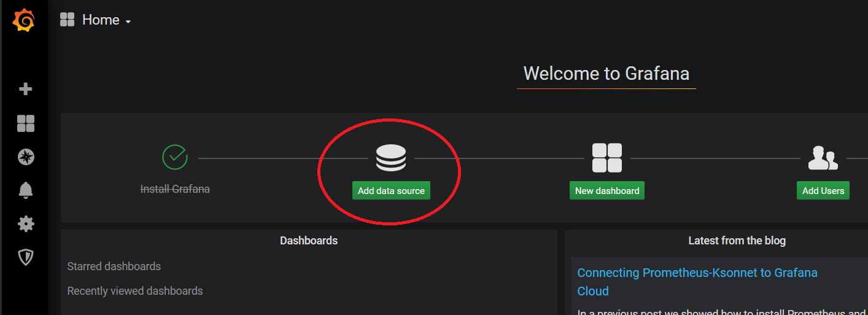Click the four-square dashboard icon above New dashboard
Image resolution: width=868 pixels, height=315 pixels.
pos(607,158)
